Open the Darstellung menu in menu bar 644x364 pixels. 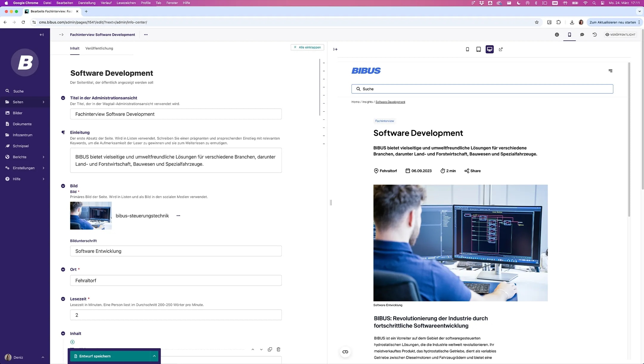coord(87,3)
